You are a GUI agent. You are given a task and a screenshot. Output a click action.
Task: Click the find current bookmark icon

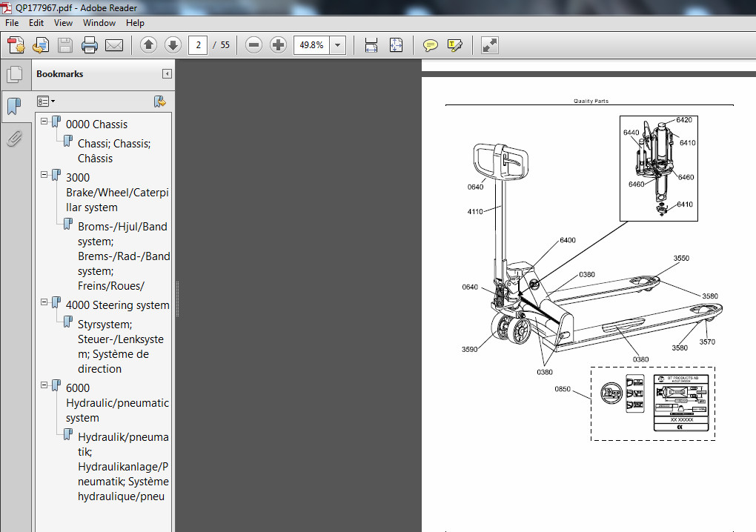159,102
